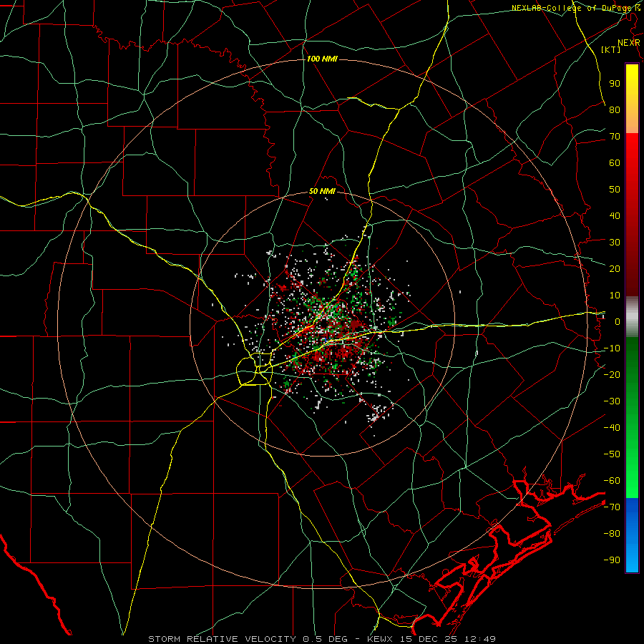The height and width of the screenshot is (644, 644).
Task: Click the NEXLAB-College of DuPage credit text
Action: coord(575,8)
